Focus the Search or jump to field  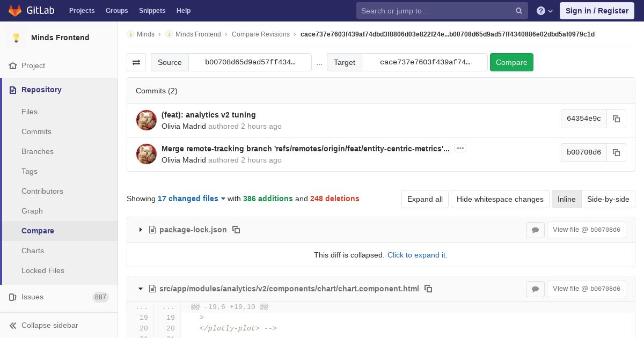(x=435, y=11)
